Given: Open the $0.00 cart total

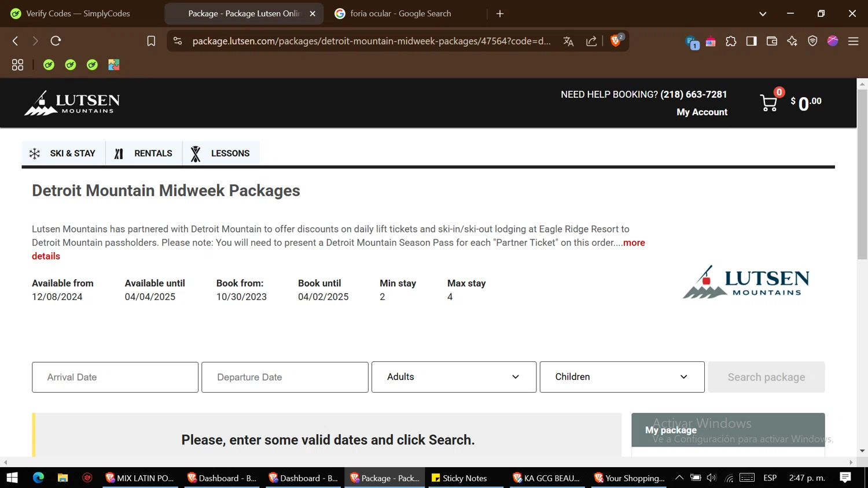Looking at the screenshot, I should tap(806, 103).
